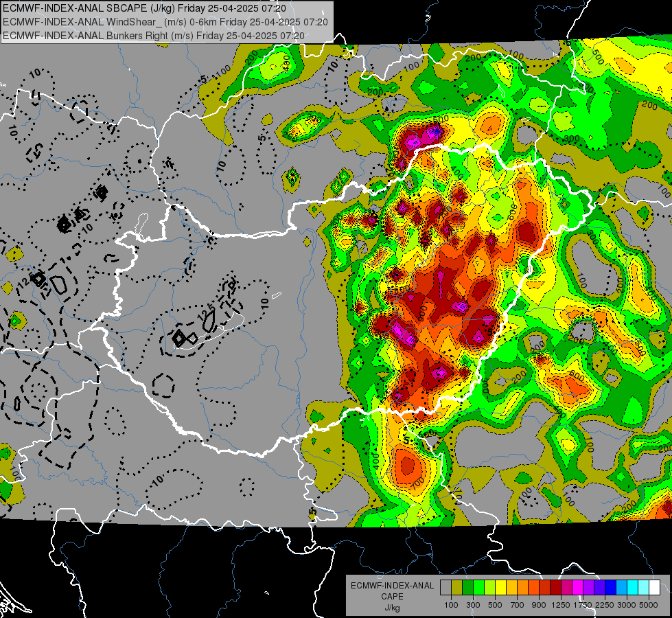672x618 pixels.
Task: Click the 100 legend scale value
Action: point(451,605)
